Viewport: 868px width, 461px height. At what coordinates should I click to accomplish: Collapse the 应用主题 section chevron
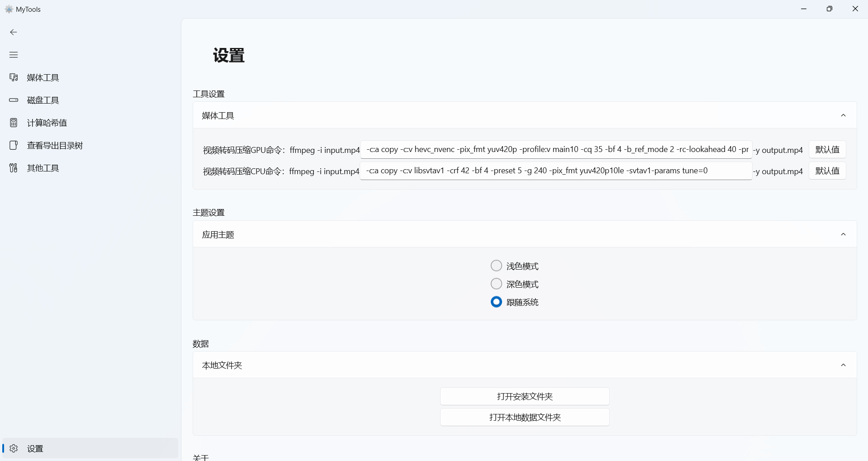tap(843, 234)
